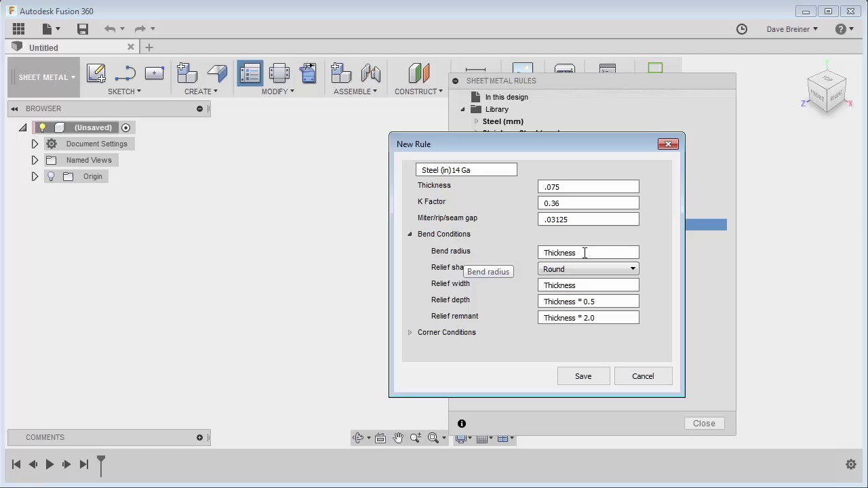The height and width of the screenshot is (488, 868).
Task: Collapse the Unsaved root node
Action: coord(23,127)
